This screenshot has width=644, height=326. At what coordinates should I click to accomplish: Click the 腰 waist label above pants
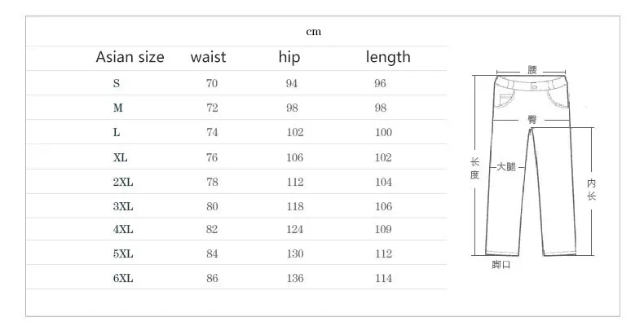point(532,70)
